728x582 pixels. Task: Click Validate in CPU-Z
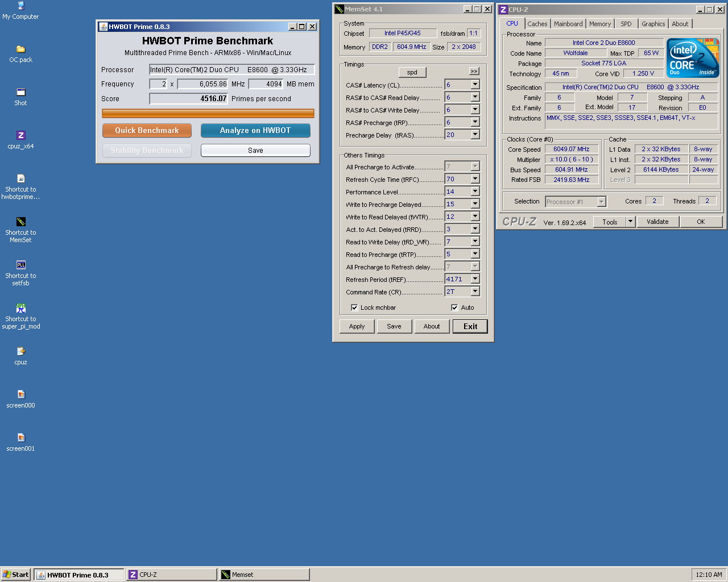click(657, 222)
